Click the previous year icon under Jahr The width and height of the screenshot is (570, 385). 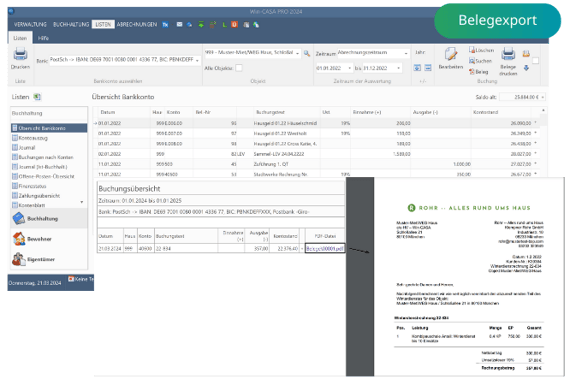coord(417,68)
